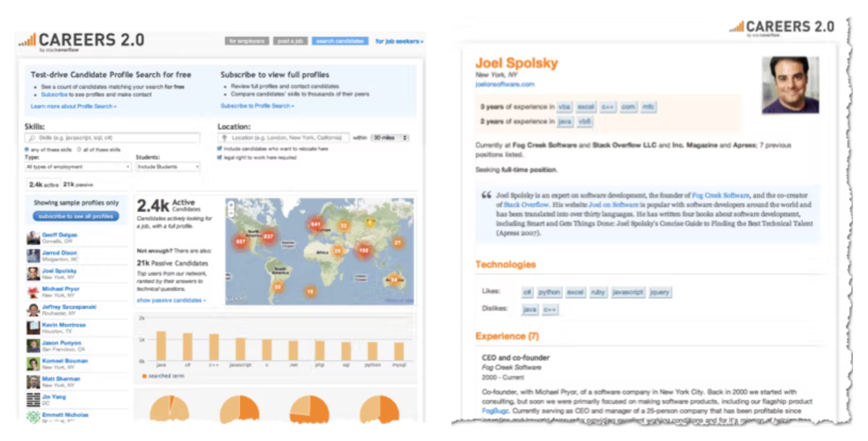Click the Careers 2.0 logo on the profile page

(781, 28)
